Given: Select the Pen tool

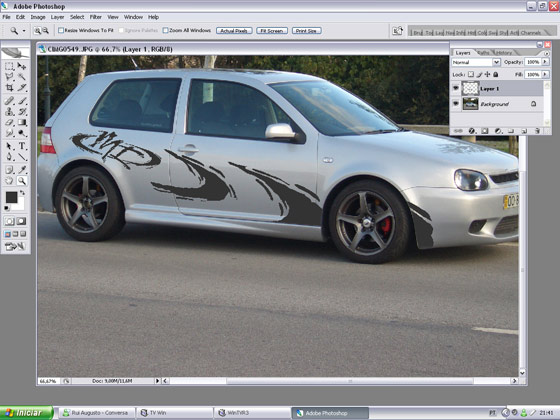Looking at the screenshot, I should pos(9,156).
